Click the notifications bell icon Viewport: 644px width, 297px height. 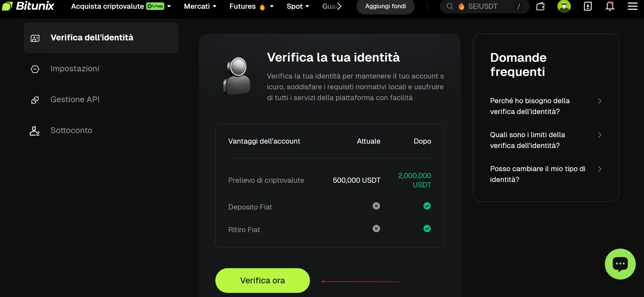click(610, 6)
